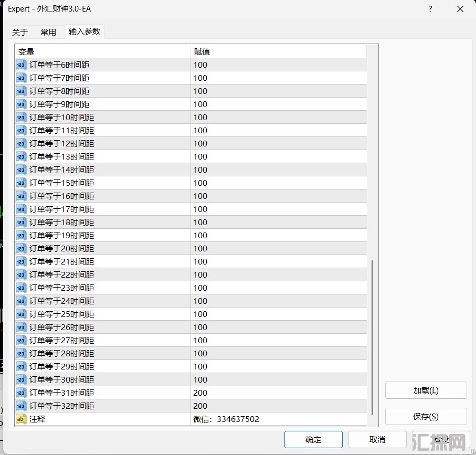This screenshot has width=476, height=455.
Task: Click the ab string icon for 注释
Action: 21,419
